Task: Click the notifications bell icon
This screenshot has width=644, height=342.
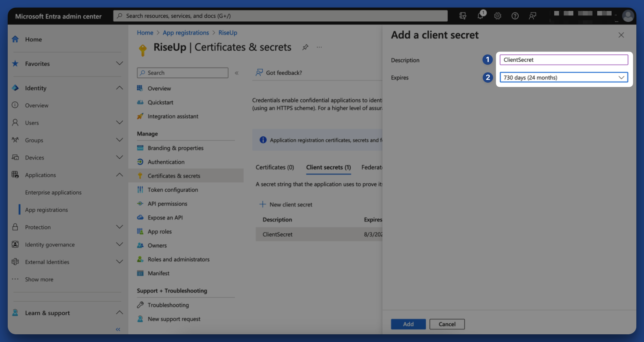Action: (480, 16)
